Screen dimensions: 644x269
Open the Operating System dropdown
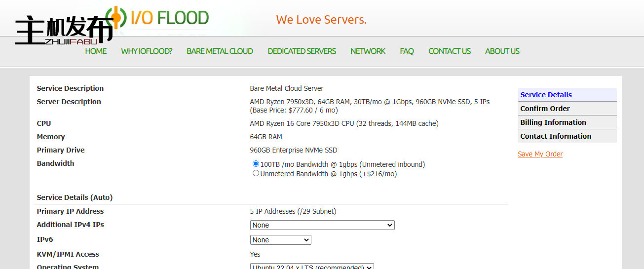click(x=312, y=267)
